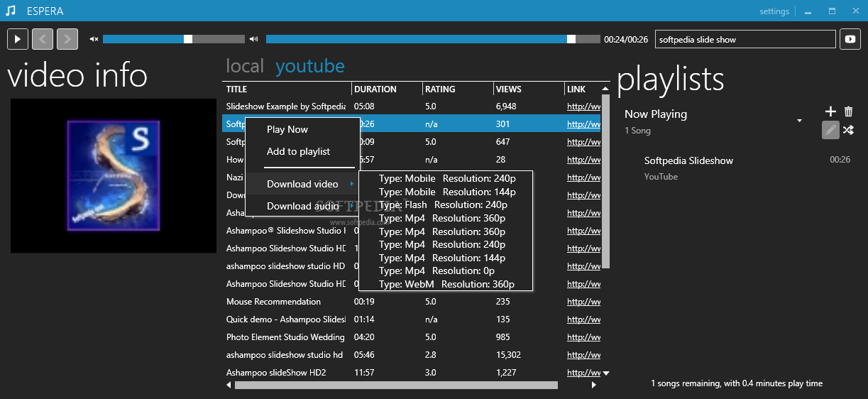Open the Download audio menu item
The height and width of the screenshot is (399, 868).
coord(302,206)
